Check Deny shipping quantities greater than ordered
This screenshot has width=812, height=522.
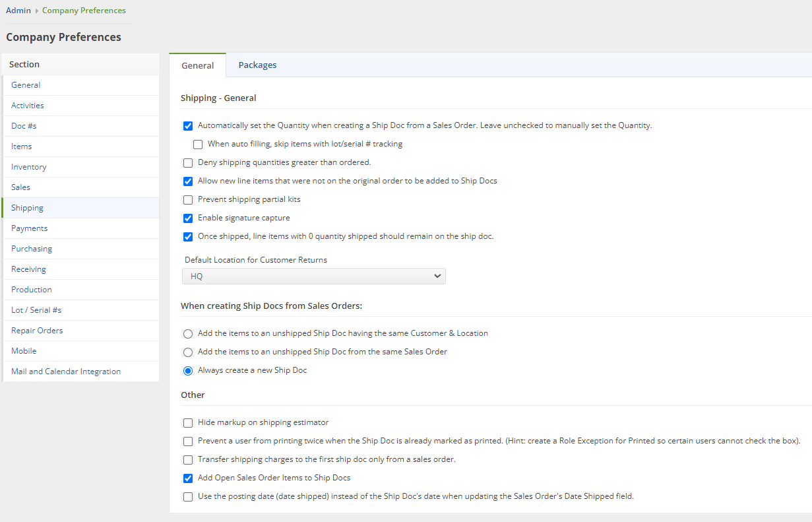coord(188,163)
